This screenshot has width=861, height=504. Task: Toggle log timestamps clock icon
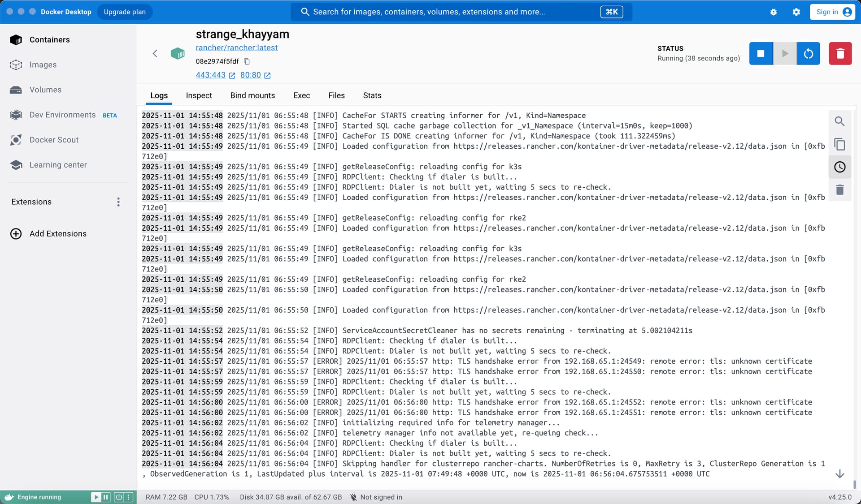click(839, 167)
